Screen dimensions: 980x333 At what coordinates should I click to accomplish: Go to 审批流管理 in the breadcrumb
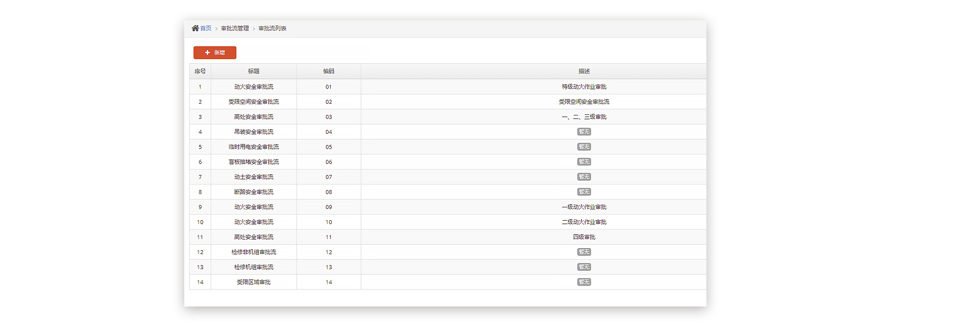[235, 29]
